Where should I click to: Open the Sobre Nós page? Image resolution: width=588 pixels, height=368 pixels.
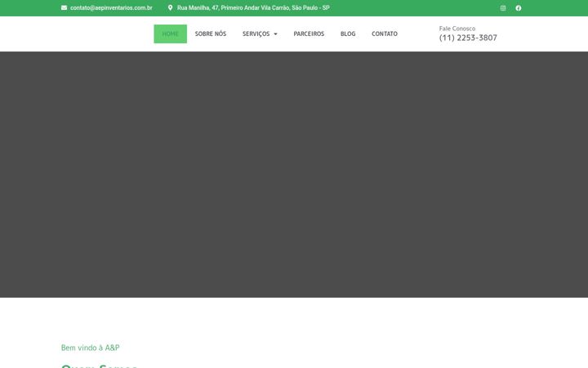[x=211, y=34]
